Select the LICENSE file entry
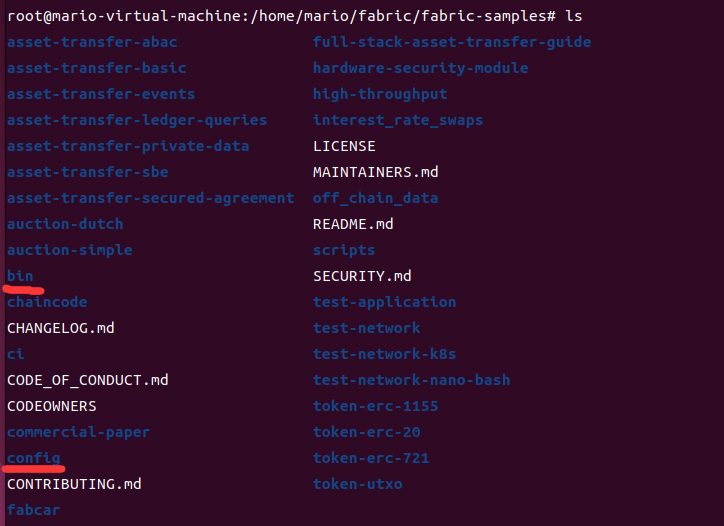Image resolution: width=724 pixels, height=526 pixels. (344, 146)
